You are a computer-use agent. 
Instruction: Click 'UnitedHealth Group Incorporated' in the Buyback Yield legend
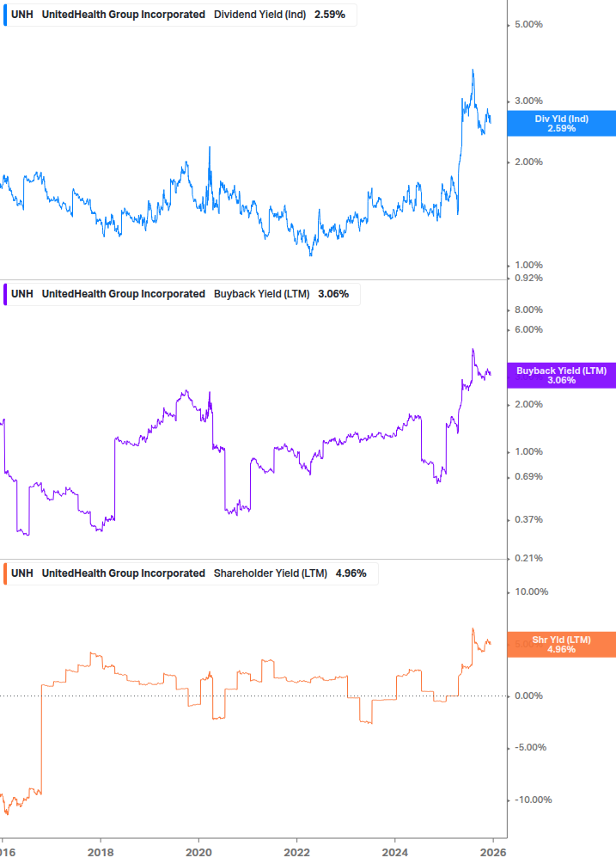click(x=124, y=294)
